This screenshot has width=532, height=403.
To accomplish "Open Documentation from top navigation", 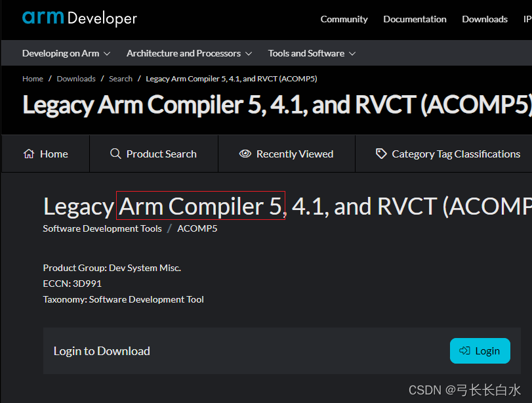I will tap(415, 19).
